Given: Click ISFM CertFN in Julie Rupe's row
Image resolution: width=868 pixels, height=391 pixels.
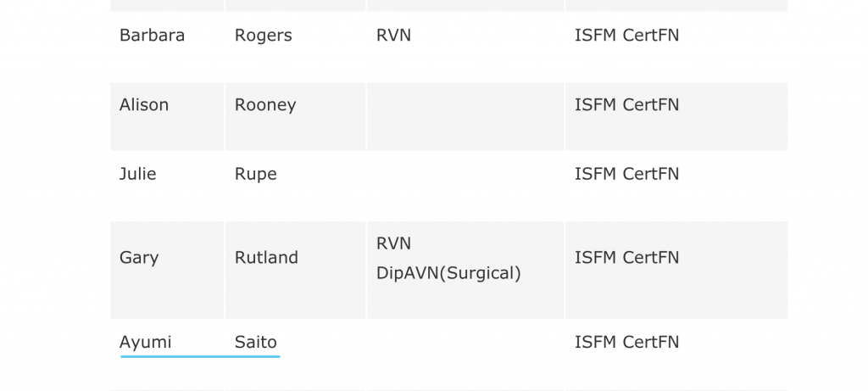Looking at the screenshot, I should 626,174.
